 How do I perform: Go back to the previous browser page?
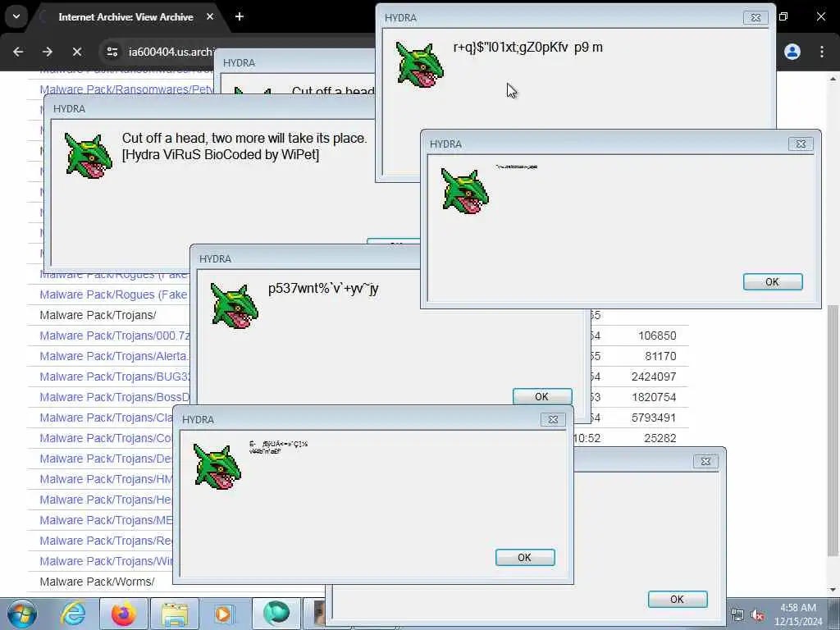pyautogui.click(x=18, y=52)
